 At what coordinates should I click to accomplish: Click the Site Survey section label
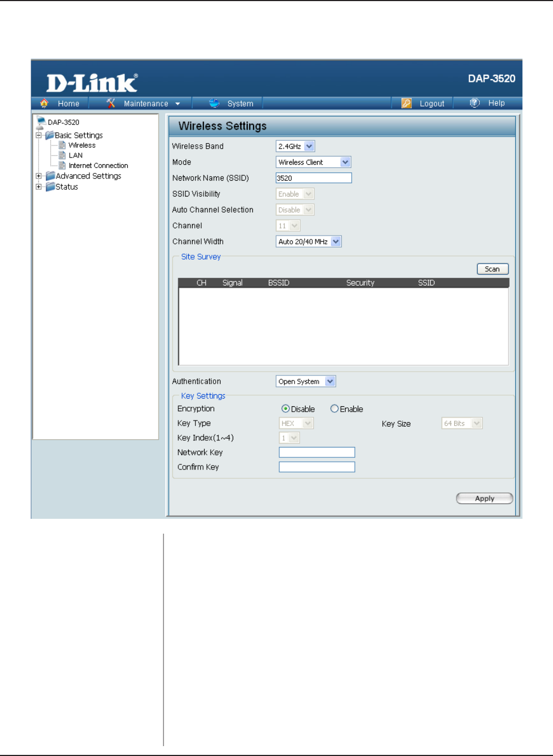coord(201,256)
